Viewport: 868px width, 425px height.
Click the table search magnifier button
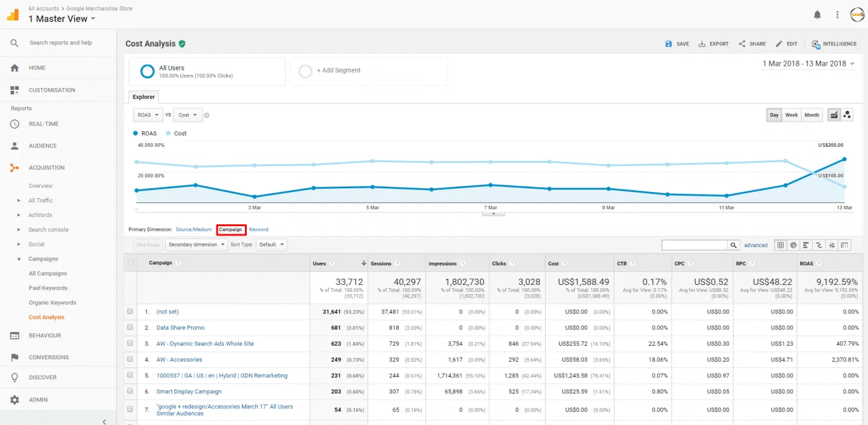coord(733,245)
